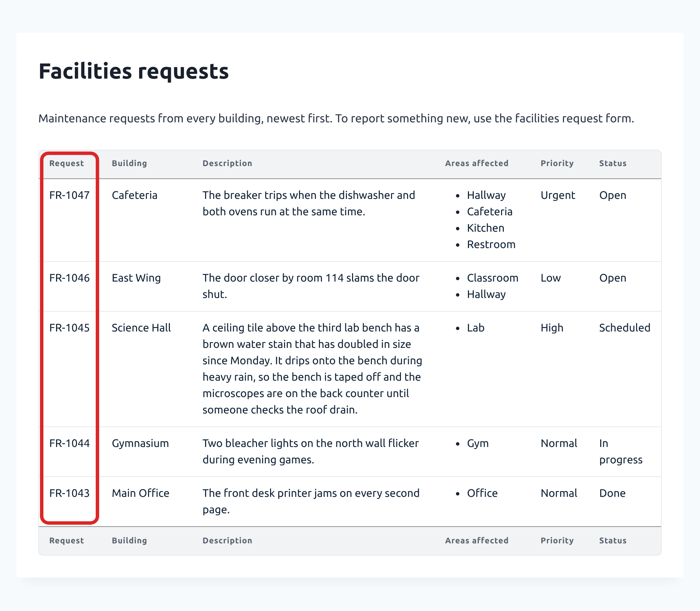Click the top Building column header
The width and height of the screenshot is (700, 611).
point(130,163)
